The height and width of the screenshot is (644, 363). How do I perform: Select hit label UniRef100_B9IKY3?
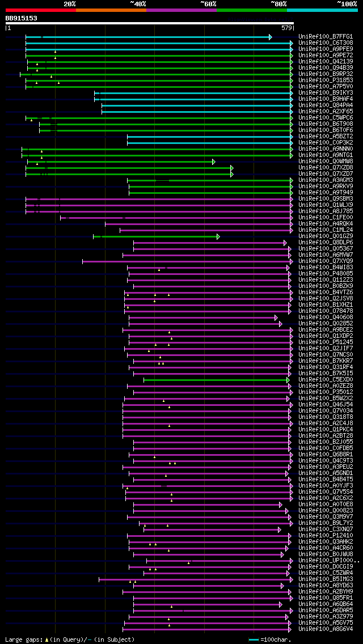(326, 93)
